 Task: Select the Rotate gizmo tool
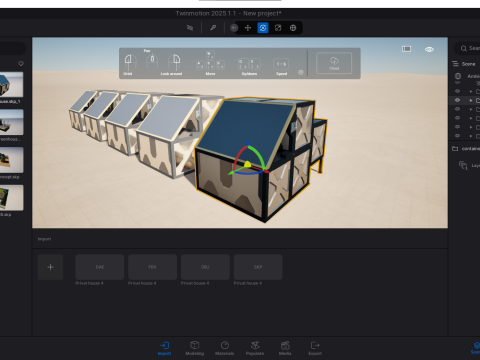(x=263, y=28)
